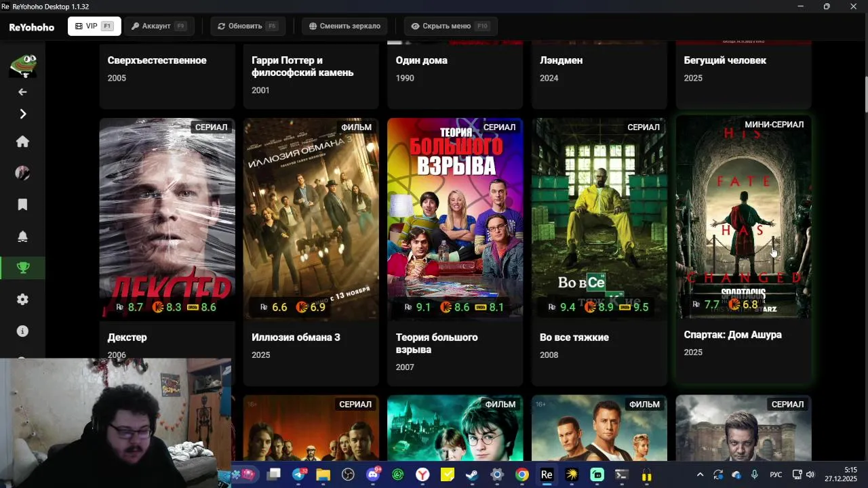
Task: Open Telegram in the taskbar
Action: 298,475
